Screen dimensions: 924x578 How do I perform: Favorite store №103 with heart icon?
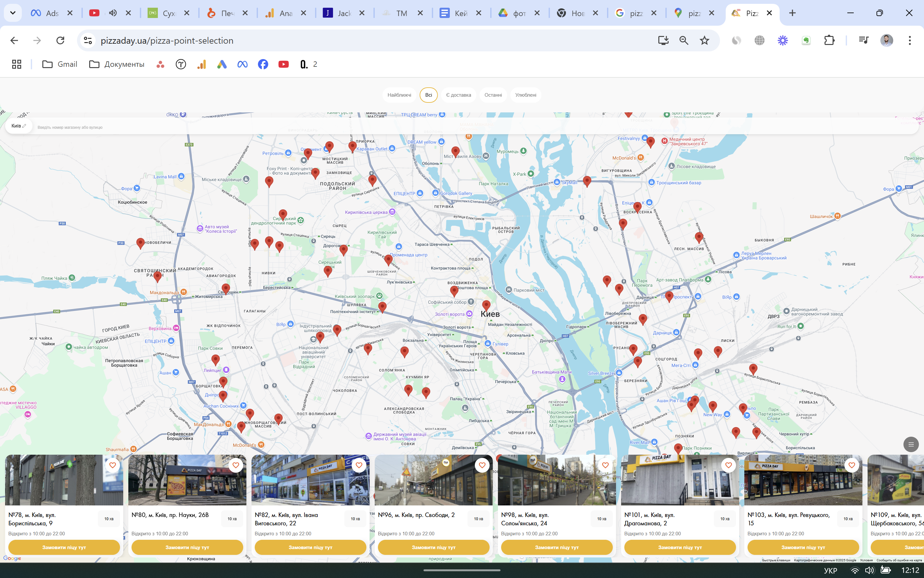tap(852, 465)
